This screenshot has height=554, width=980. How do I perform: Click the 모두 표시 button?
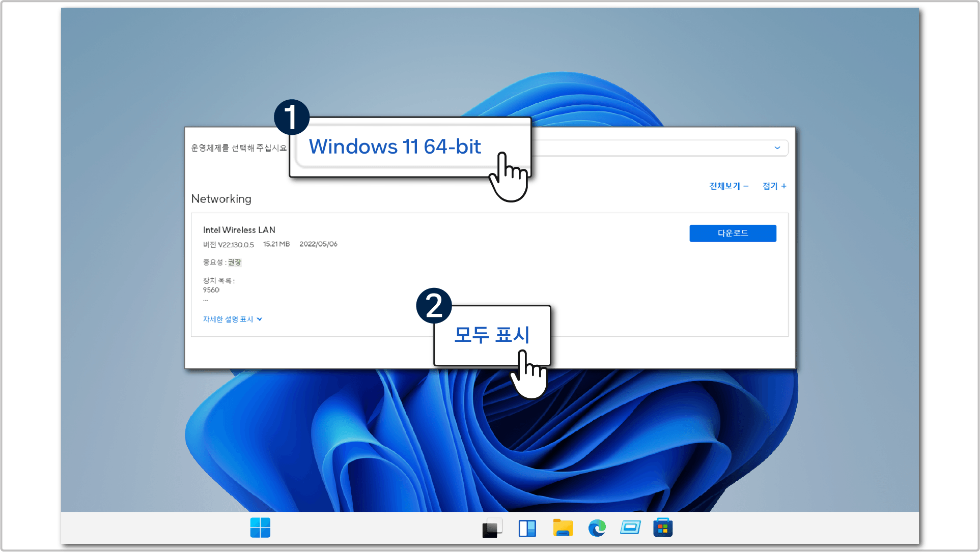[491, 335]
